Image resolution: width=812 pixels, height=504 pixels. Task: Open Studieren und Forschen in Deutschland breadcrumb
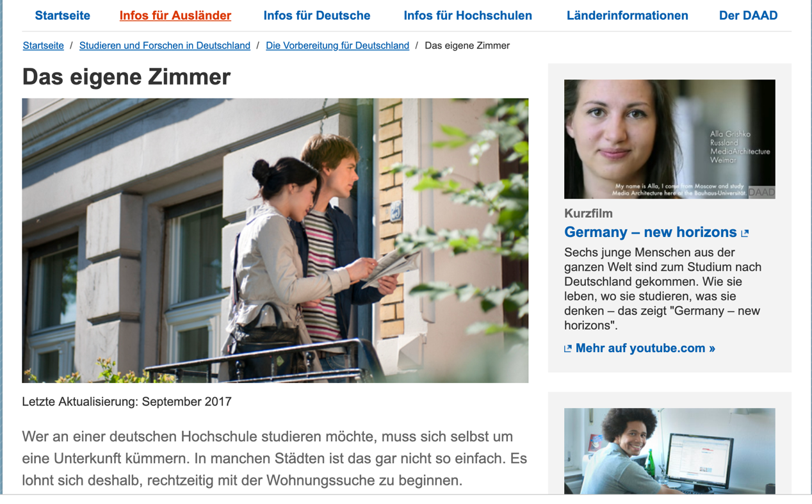[165, 45]
